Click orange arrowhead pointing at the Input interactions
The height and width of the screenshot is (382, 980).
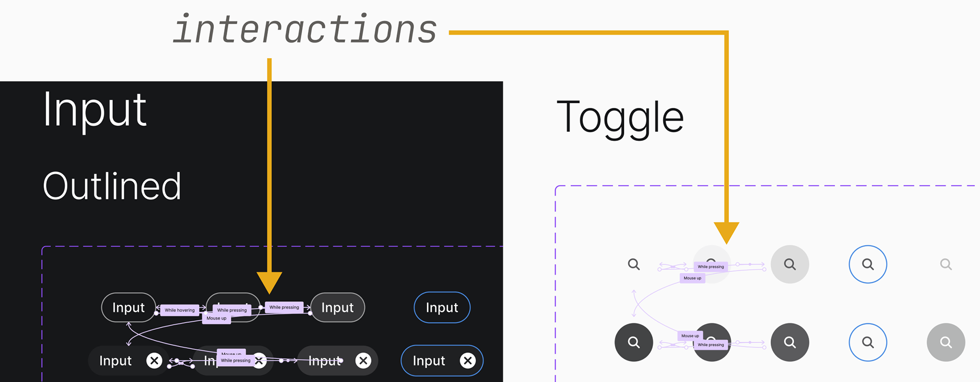point(269,283)
